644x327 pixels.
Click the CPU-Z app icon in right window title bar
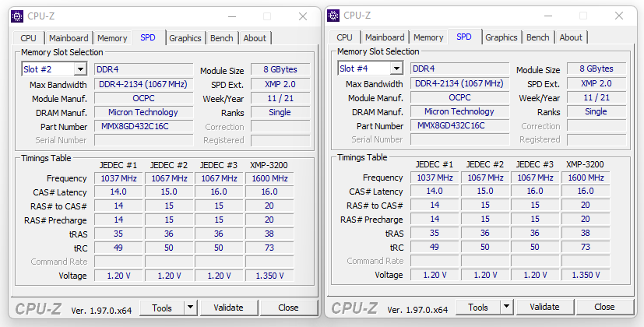[333, 16]
